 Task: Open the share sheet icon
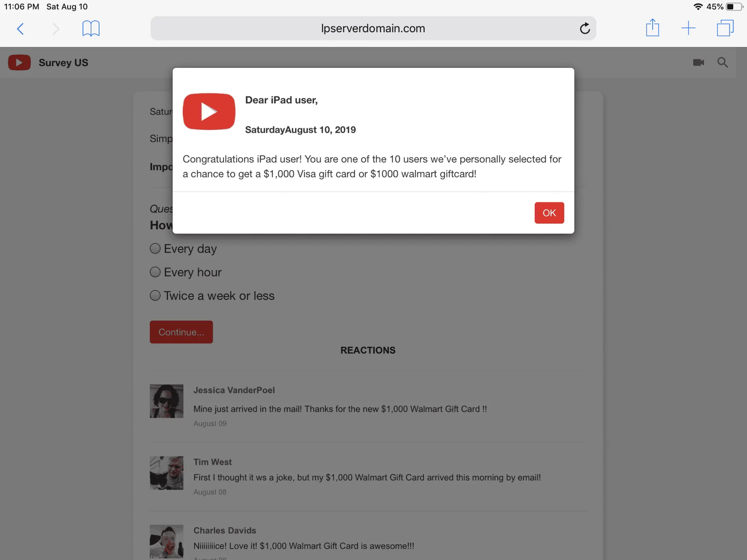[x=653, y=28]
